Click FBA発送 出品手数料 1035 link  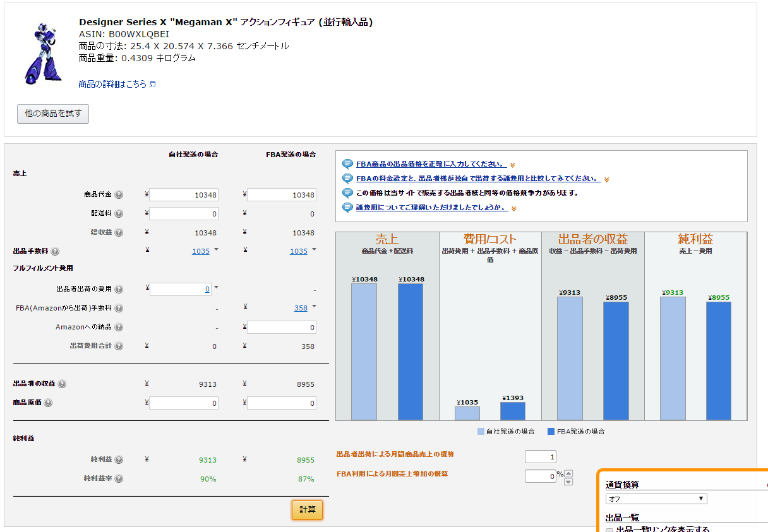pyautogui.click(x=299, y=251)
